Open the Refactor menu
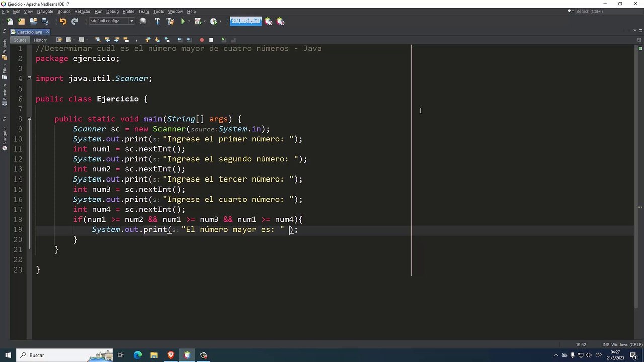Image resolution: width=644 pixels, height=362 pixels. click(82, 11)
